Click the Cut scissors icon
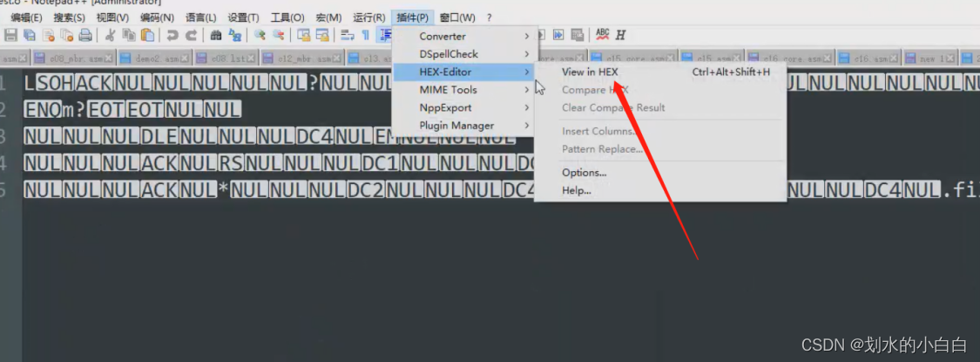The width and height of the screenshot is (980, 362). click(111, 35)
